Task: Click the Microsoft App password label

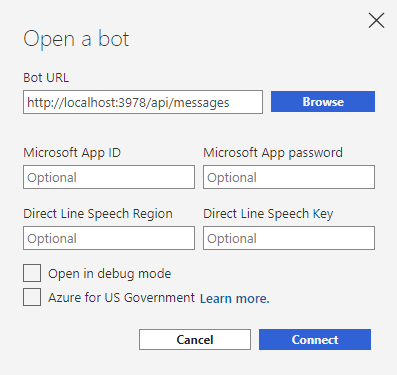Action: click(x=273, y=153)
